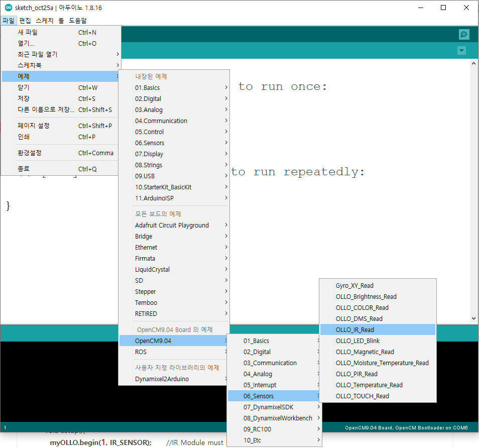Image resolution: width=479 pixels, height=448 pixels.
Task: Open SD library examples
Action: pos(174,281)
